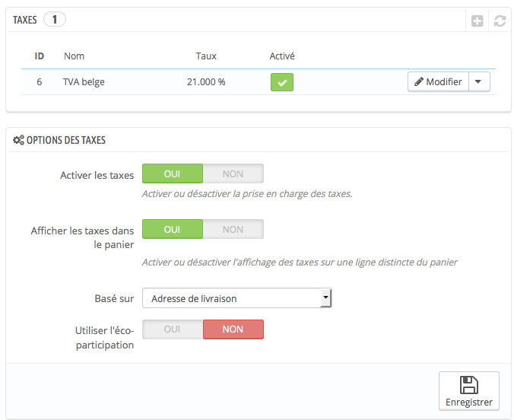Set Activer les taxes to OUI

click(x=173, y=173)
